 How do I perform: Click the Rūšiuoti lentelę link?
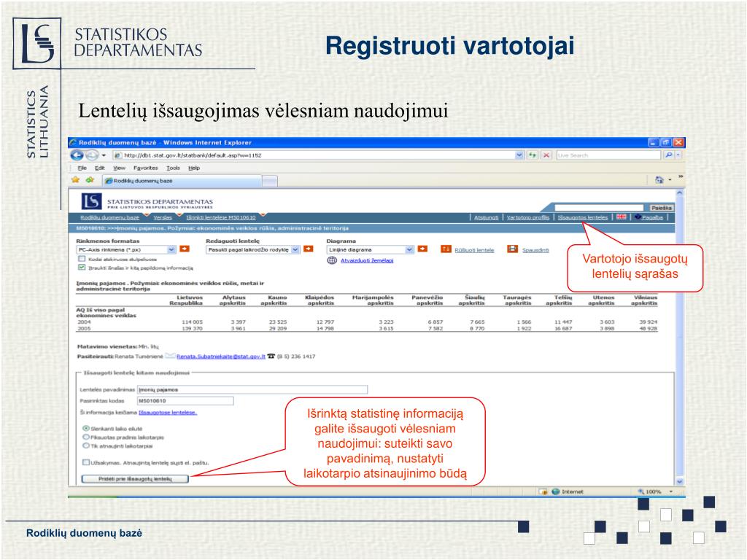point(474,249)
